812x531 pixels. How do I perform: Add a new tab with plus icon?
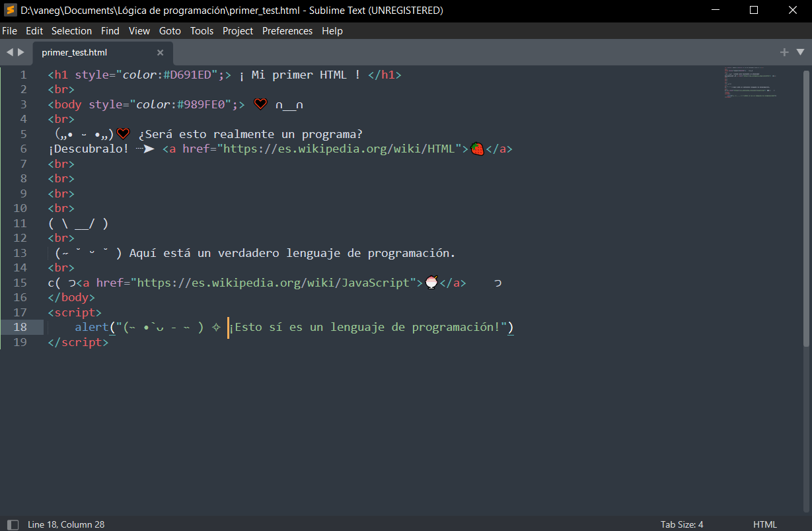pyautogui.click(x=784, y=52)
